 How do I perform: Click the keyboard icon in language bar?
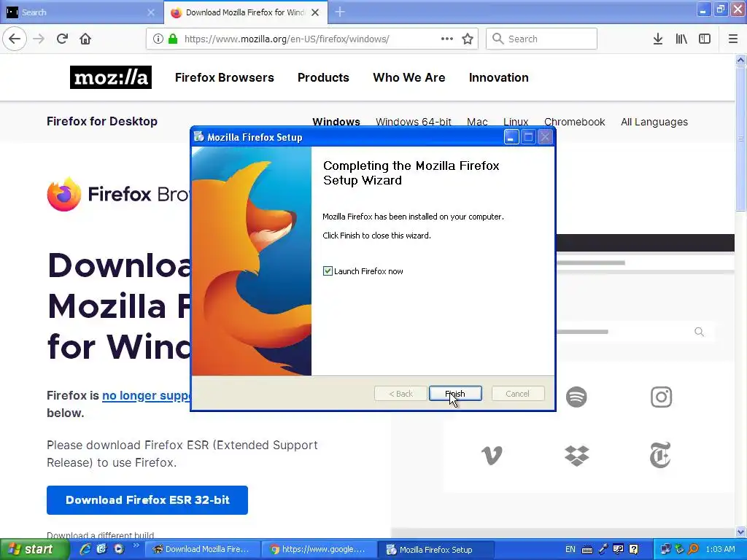[587, 550]
